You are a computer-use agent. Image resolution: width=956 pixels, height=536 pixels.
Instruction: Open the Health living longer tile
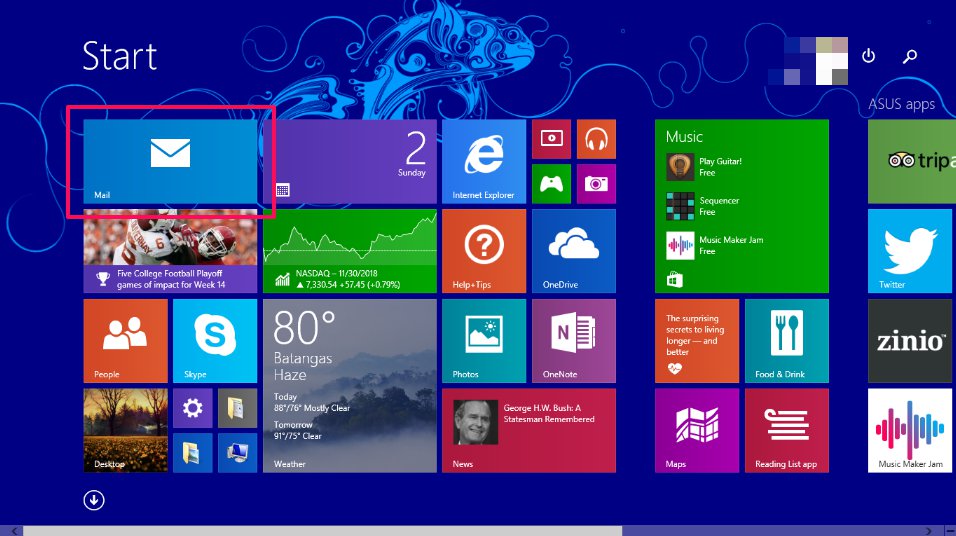(697, 341)
